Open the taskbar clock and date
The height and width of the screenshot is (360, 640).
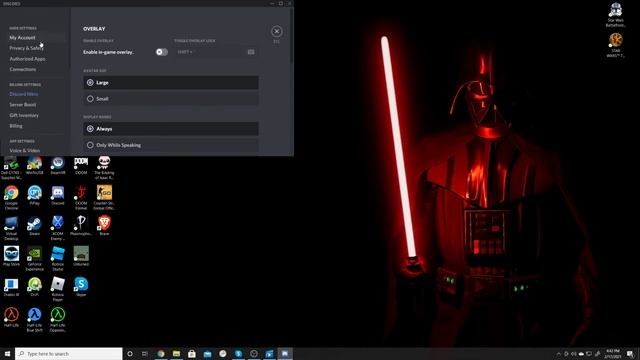pos(613,353)
